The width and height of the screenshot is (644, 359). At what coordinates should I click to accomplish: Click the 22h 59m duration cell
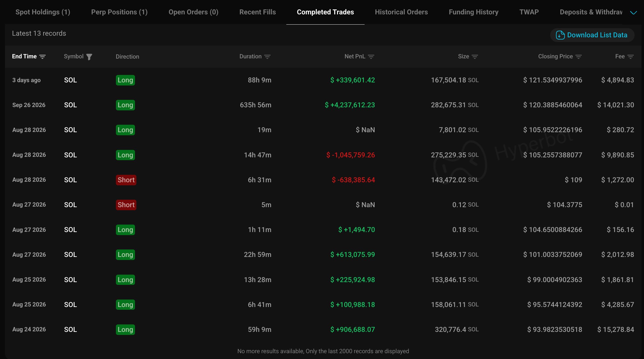tap(257, 255)
